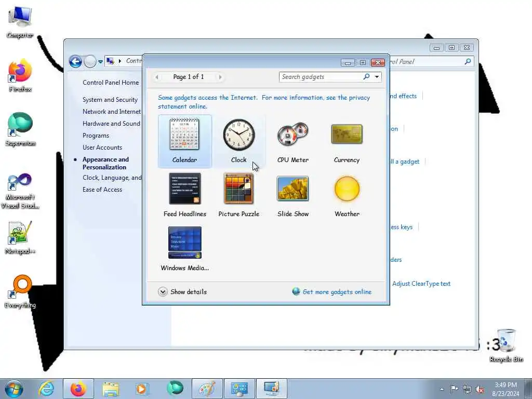Open Supermium from taskbar

tap(175, 389)
